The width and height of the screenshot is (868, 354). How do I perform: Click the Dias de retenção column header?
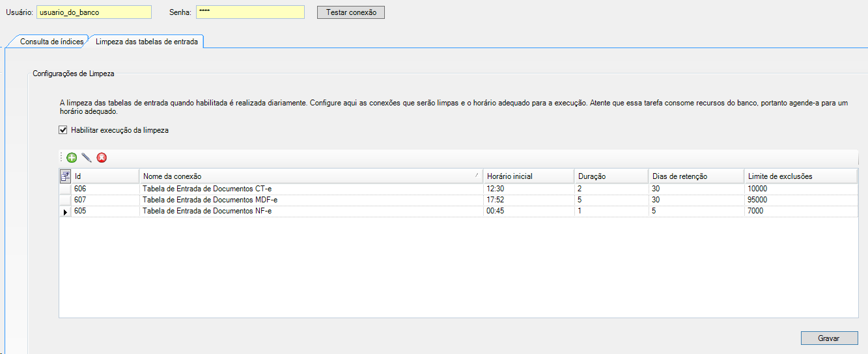pos(695,176)
